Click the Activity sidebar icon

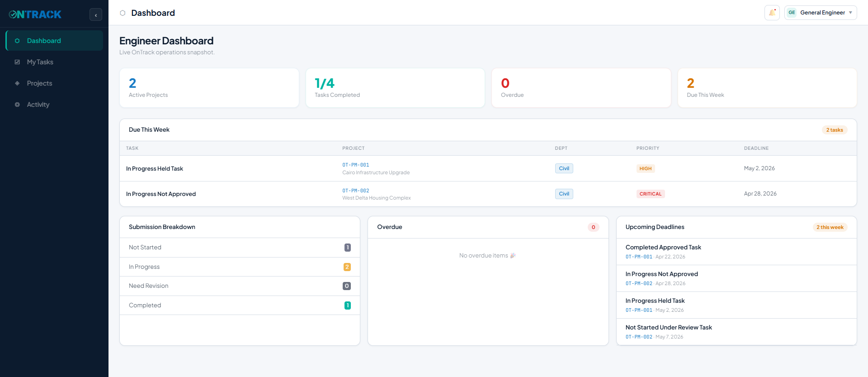tap(17, 105)
